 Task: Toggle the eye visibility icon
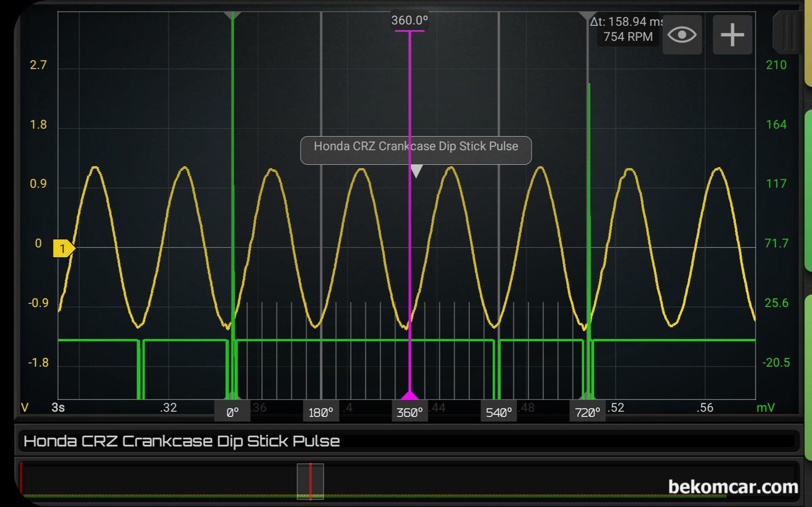tap(682, 35)
